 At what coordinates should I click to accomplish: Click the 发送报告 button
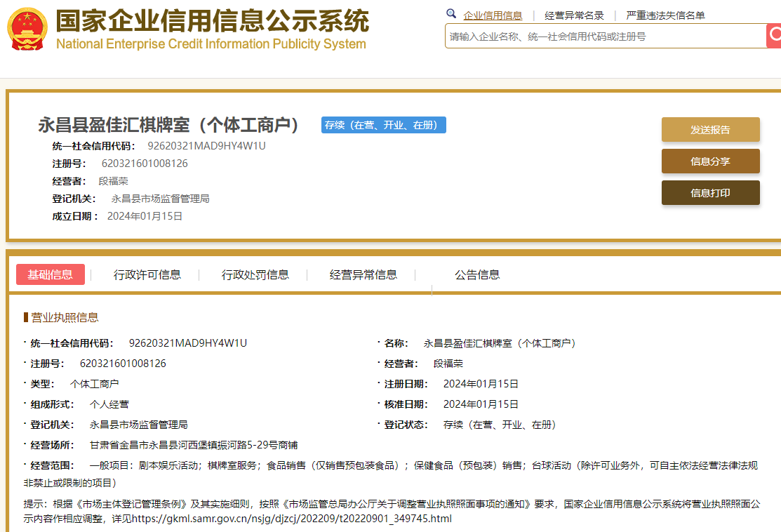click(710, 130)
